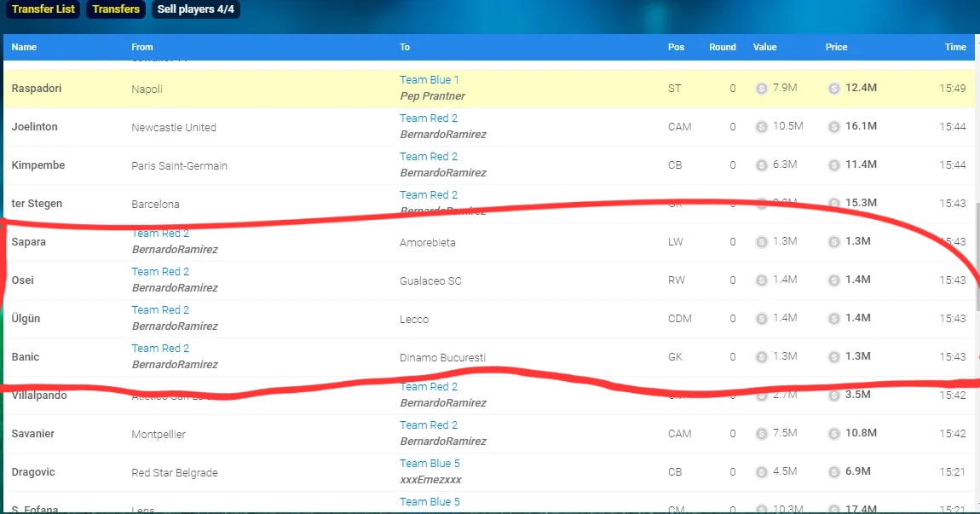Open the Team Blue 1 link in Raspadori's row
Screen dimensions: 980x514
(429, 80)
